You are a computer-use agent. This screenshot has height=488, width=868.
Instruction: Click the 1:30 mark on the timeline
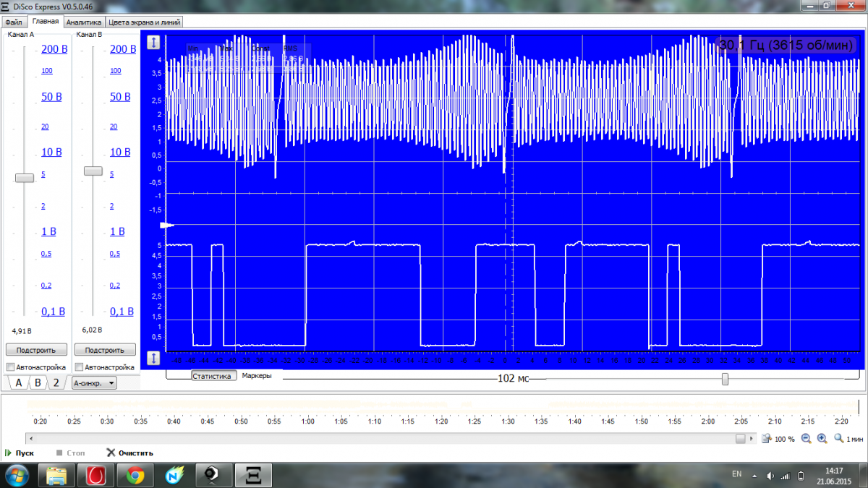click(x=509, y=421)
